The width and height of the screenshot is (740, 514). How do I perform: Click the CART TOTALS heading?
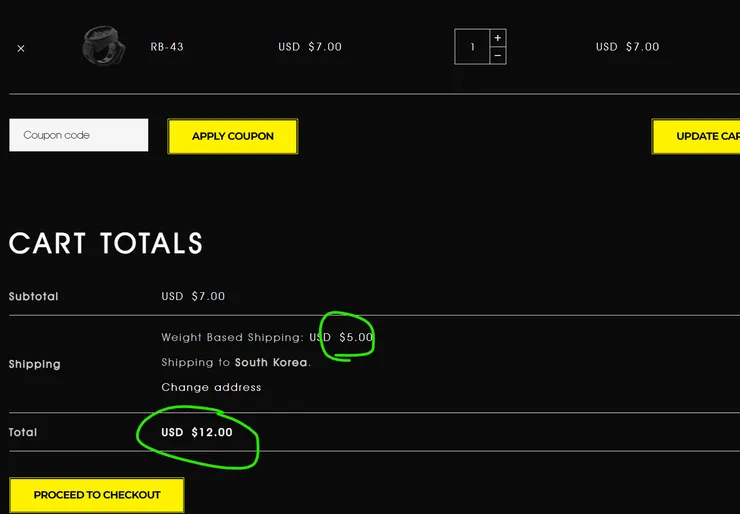[x=106, y=243]
